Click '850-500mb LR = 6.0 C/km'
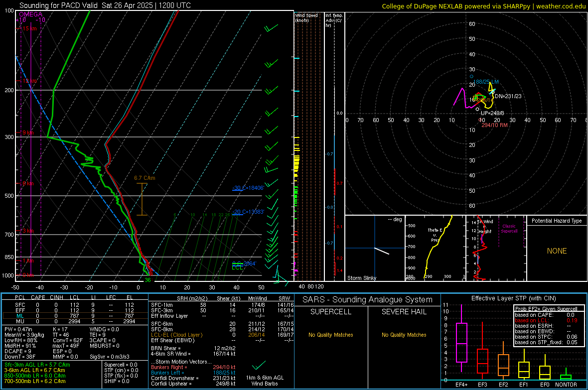 [x=35, y=376]
